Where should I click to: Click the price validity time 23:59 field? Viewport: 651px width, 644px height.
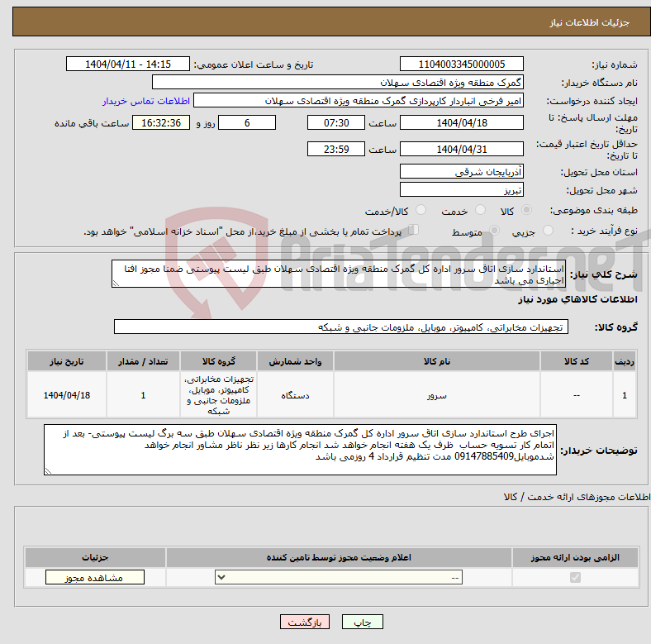(336, 149)
